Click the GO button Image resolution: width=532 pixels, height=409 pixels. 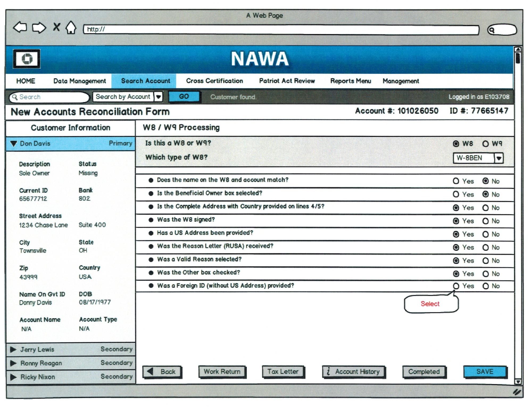[x=184, y=96]
